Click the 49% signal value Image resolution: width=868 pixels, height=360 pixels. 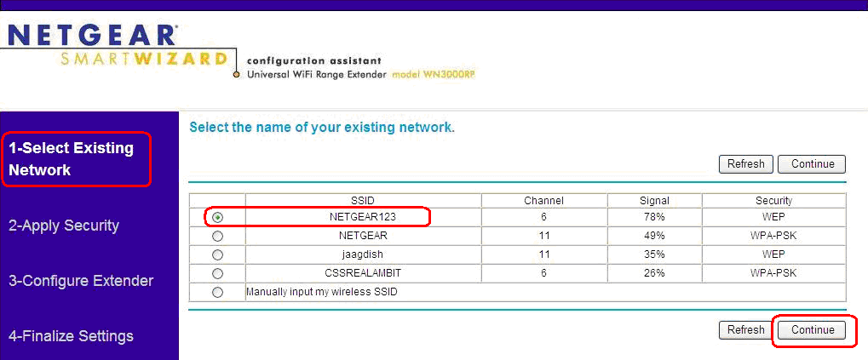point(654,236)
